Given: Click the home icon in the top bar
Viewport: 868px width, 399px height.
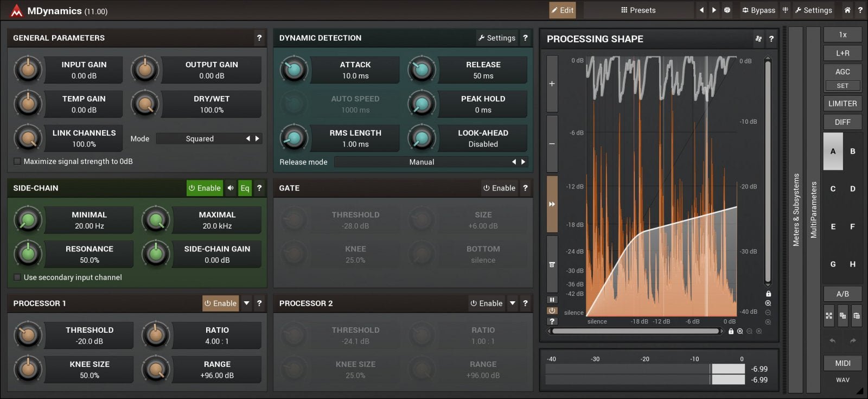Looking at the screenshot, I should pos(847,10).
